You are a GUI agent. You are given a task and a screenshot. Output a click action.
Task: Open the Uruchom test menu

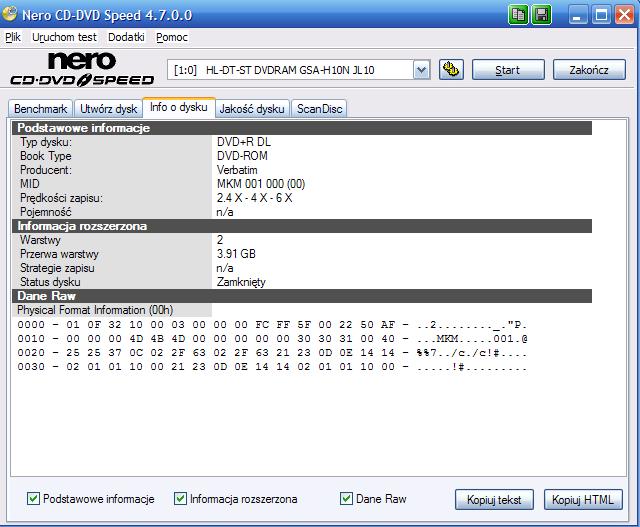click(64, 37)
